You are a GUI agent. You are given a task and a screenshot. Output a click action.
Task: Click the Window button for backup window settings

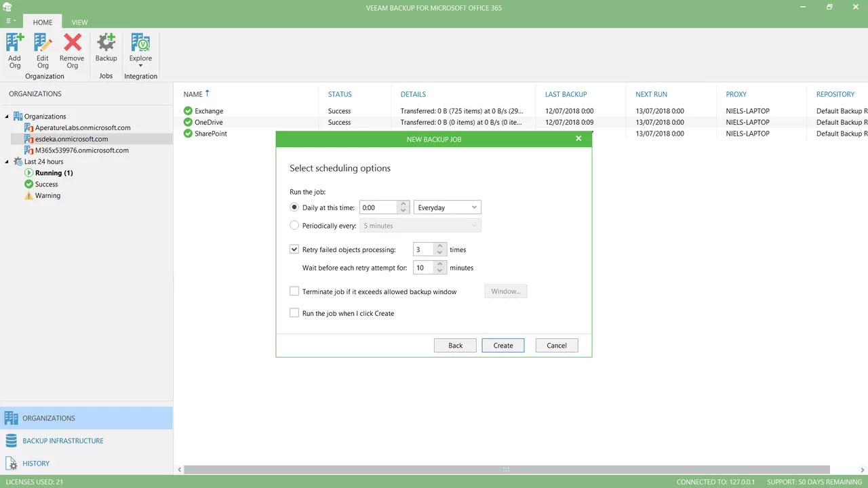[505, 291]
